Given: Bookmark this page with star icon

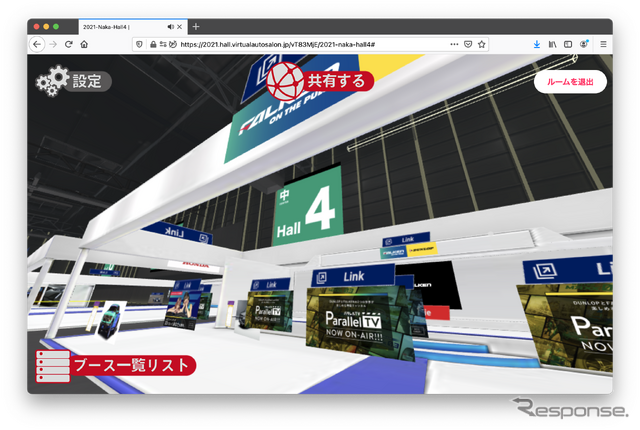Looking at the screenshot, I should [x=482, y=44].
